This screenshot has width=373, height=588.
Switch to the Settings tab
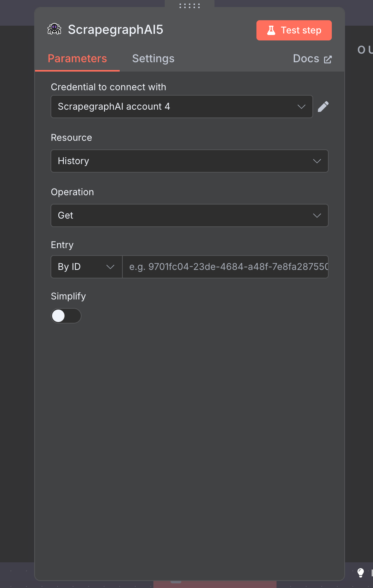(x=153, y=59)
